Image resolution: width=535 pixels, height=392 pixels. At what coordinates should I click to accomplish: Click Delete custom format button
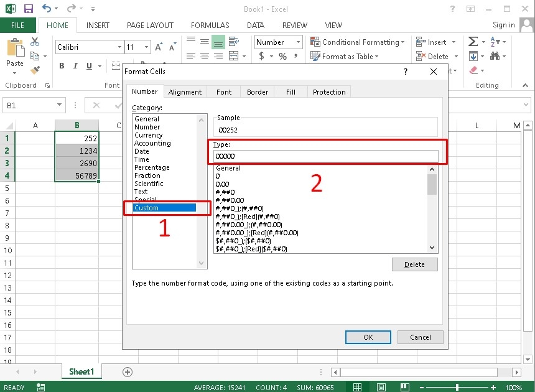(414, 264)
